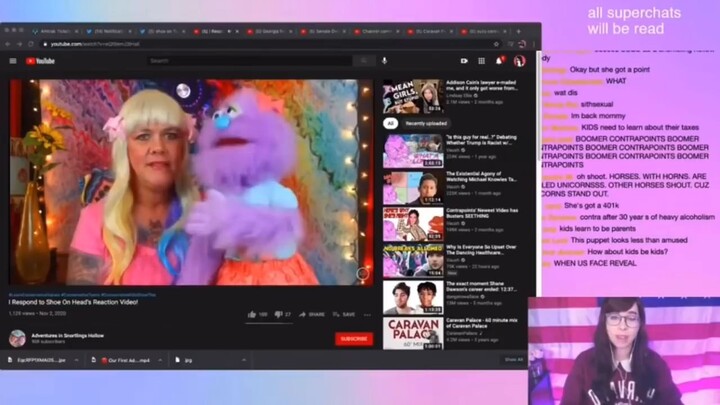Image resolution: width=720 pixels, height=405 pixels.
Task: Click the like/dislike ratio bar
Action: 269,323
